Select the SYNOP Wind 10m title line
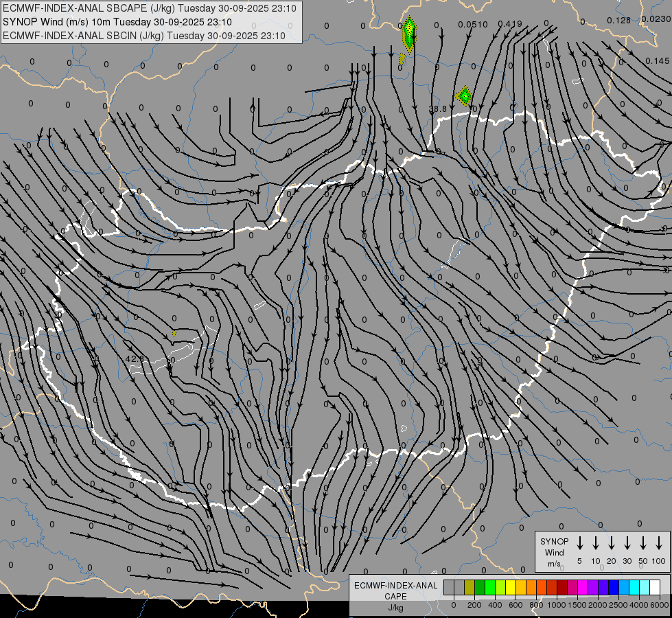 121,22
